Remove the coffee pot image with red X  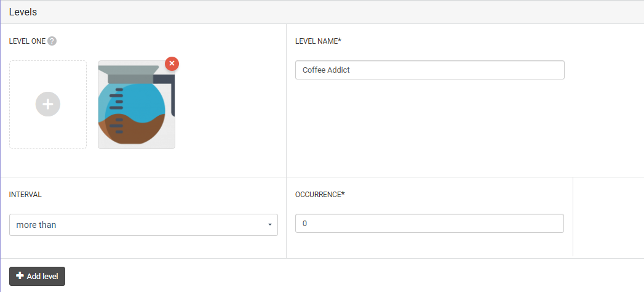(x=172, y=63)
